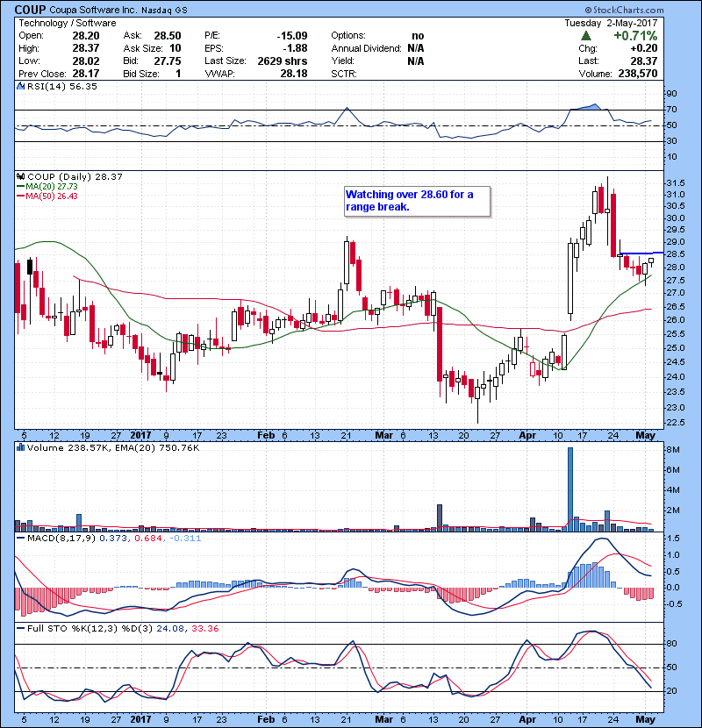Click the blue 28.60 resistance line
The width and height of the screenshot is (702, 728).
click(x=641, y=253)
